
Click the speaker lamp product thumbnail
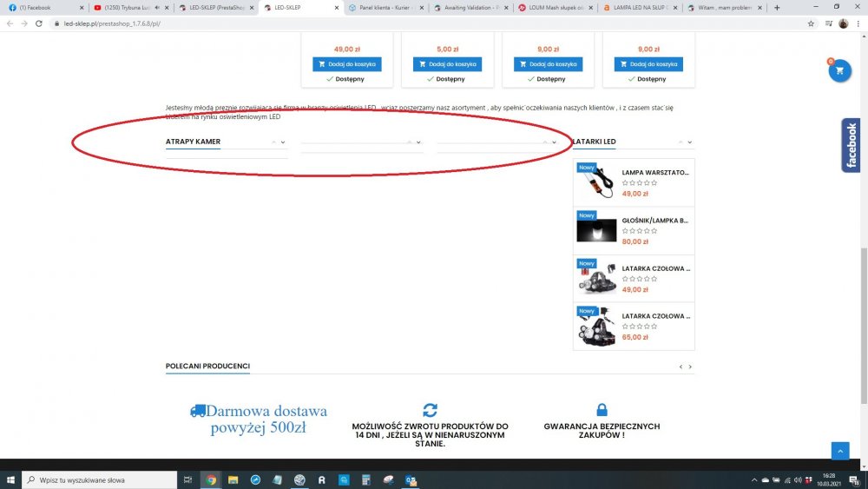pyautogui.click(x=596, y=229)
